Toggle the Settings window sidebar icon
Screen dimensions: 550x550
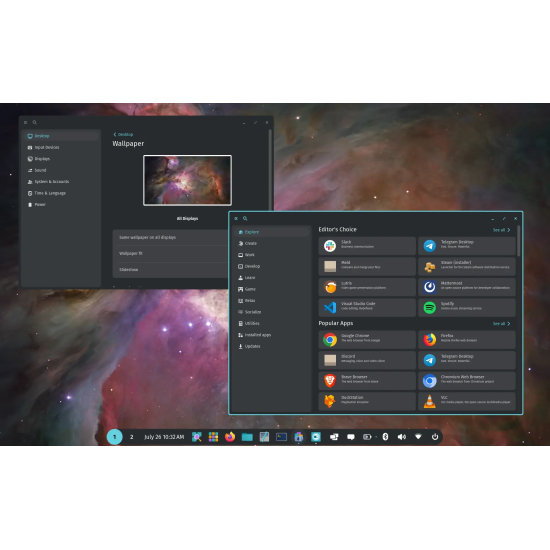(x=26, y=122)
